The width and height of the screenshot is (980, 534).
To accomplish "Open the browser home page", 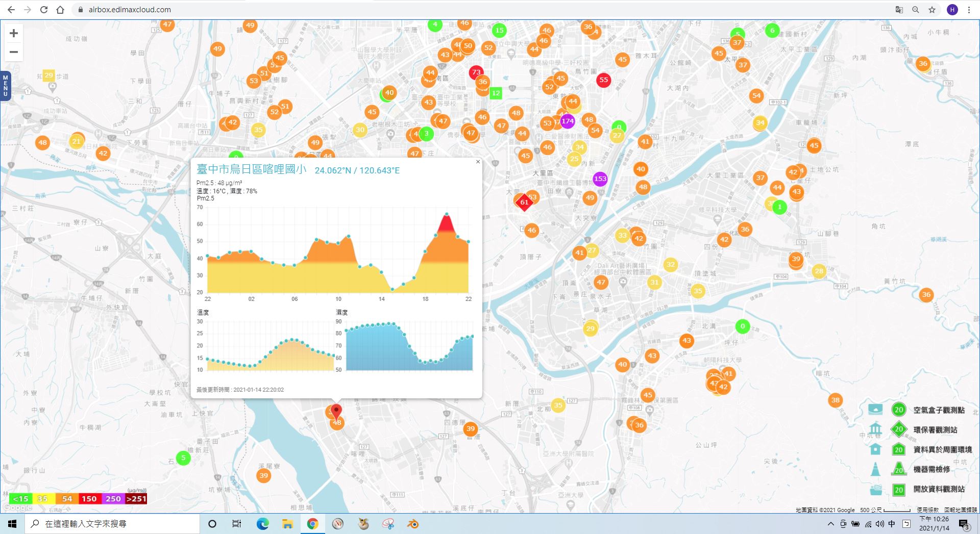I will [x=60, y=10].
